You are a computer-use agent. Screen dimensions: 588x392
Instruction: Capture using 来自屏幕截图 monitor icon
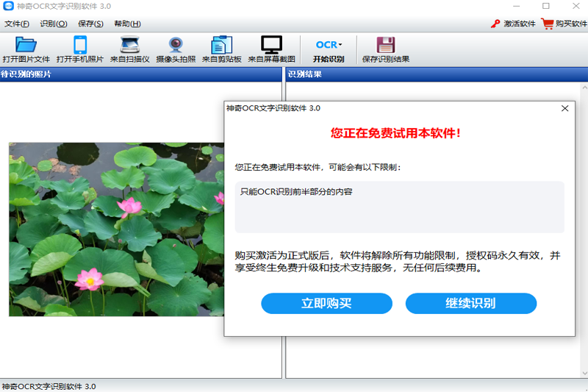tap(271, 44)
